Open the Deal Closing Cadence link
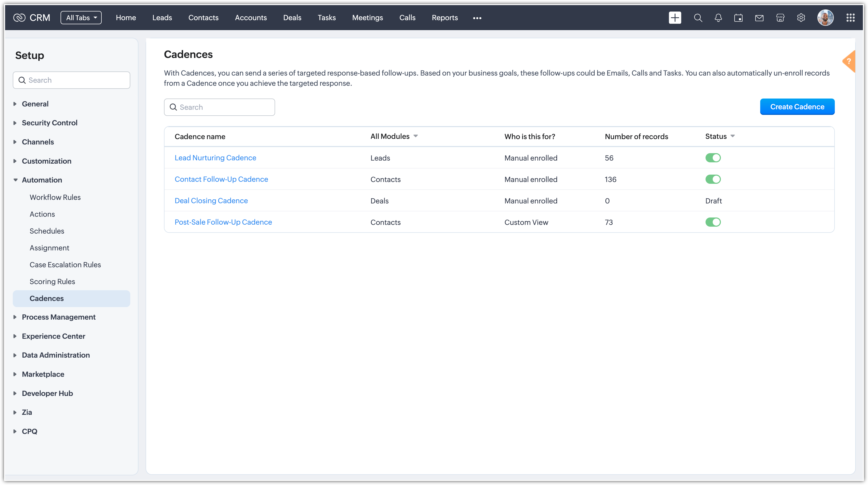868x485 pixels. coord(211,201)
